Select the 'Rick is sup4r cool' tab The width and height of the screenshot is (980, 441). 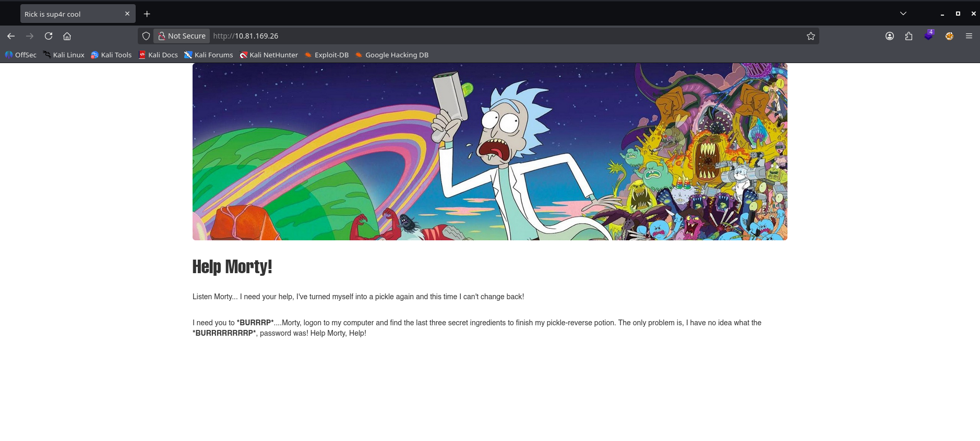(68, 14)
